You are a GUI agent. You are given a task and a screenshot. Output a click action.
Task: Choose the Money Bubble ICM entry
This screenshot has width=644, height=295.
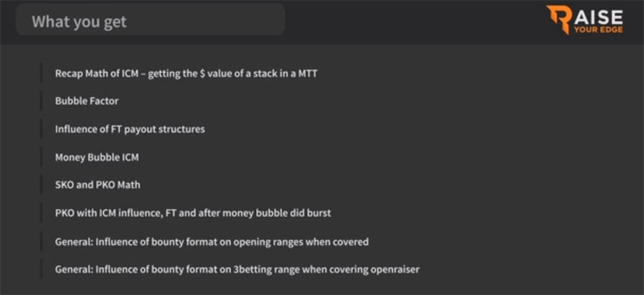pyautogui.click(x=97, y=158)
